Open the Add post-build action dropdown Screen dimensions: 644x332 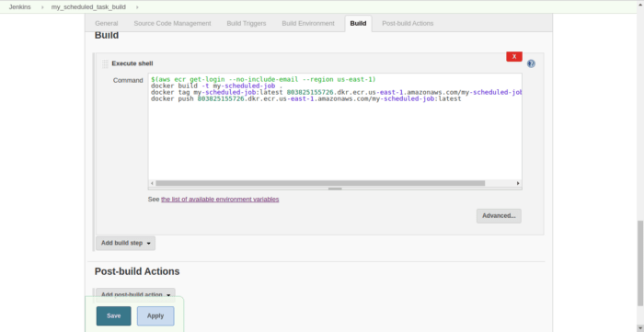pyautogui.click(x=135, y=294)
